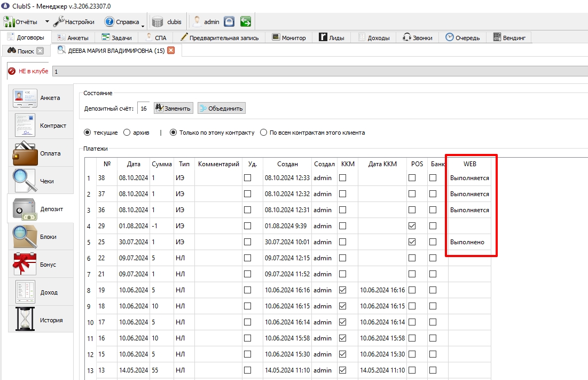588x380 pixels.
Task: Toggle ККМ checkbox for payment 19
Action: coord(342,290)
